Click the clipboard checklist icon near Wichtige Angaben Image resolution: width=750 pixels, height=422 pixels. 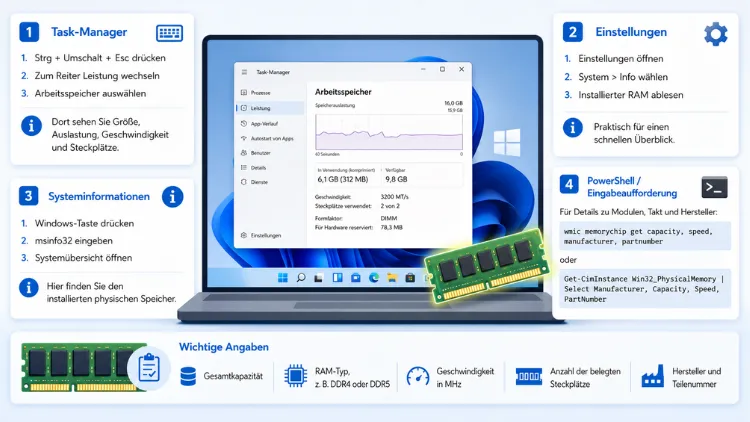coord(149,368)
